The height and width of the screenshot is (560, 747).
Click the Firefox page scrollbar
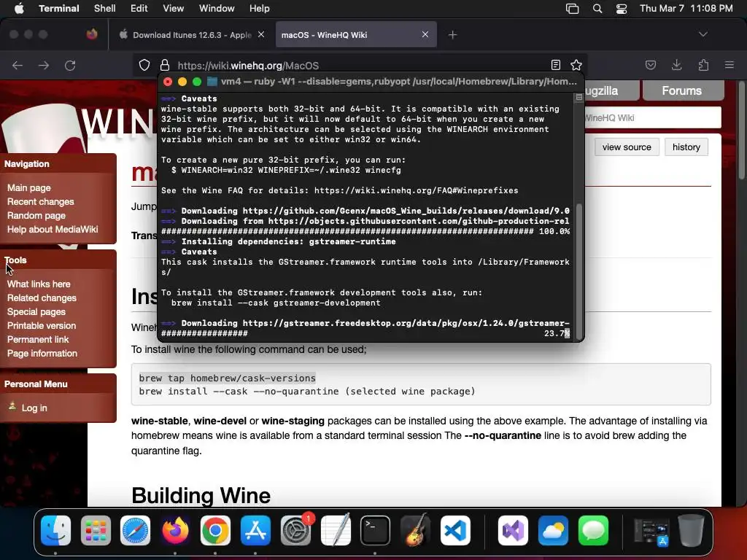click(x=741, y=131)
